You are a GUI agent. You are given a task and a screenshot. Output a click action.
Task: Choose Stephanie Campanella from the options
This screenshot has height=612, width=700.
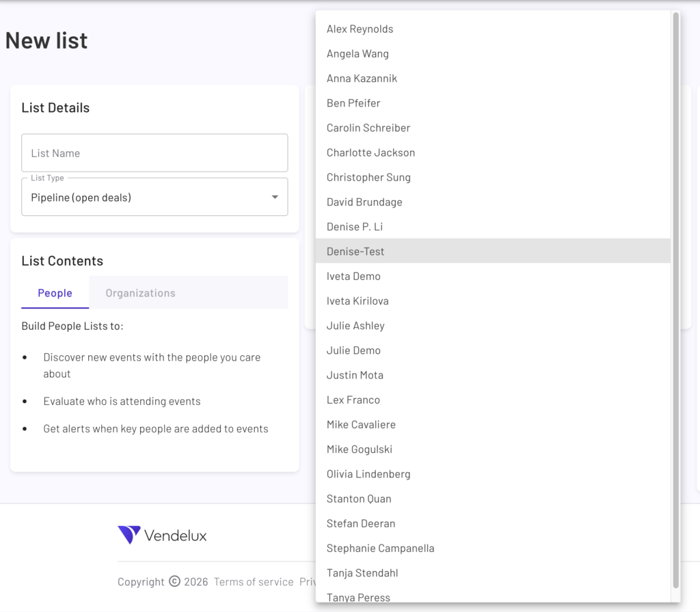coord(380,548)
